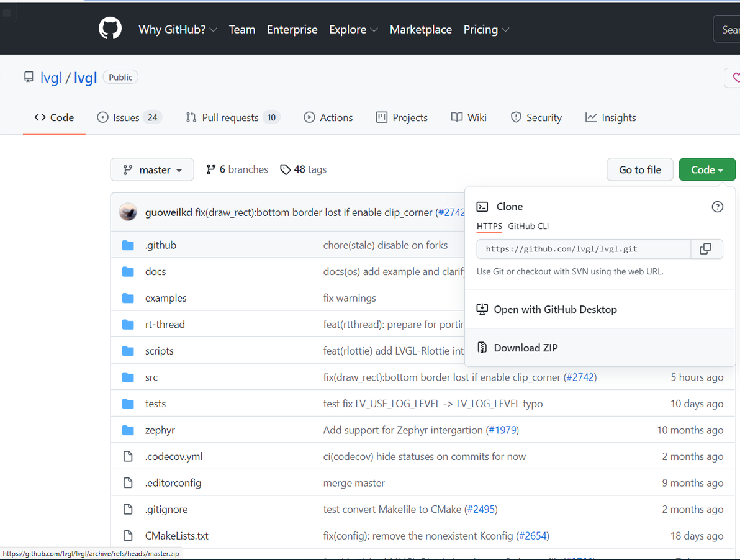Viewport: 740px width, 560px height.
Task: Collapse the green Code dropdown
Action: tap(707, 169)
